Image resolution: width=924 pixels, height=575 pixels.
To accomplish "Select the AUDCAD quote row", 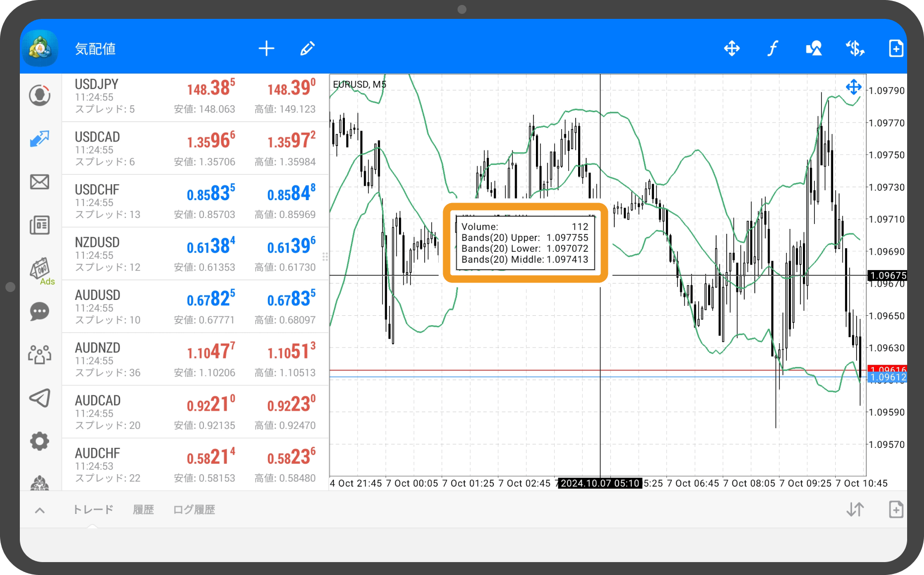I will click(x=195, y=412).
